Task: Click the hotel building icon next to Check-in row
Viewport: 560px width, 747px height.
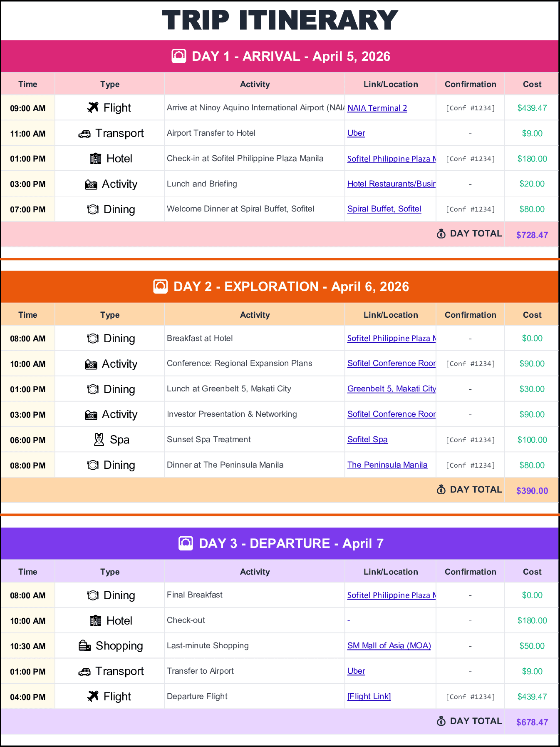Action: [96, 159]
